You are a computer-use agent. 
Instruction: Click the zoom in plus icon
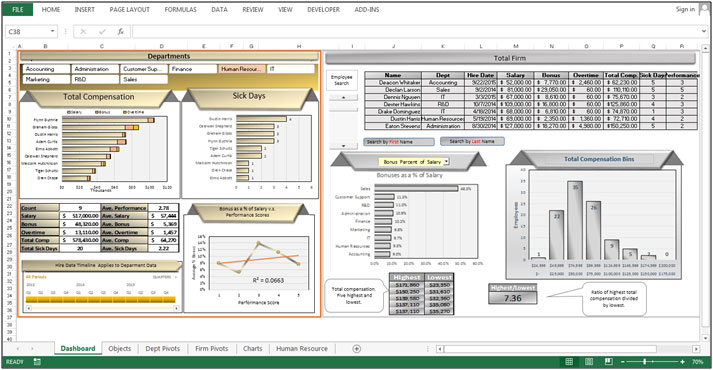click(x=683, y=362)
